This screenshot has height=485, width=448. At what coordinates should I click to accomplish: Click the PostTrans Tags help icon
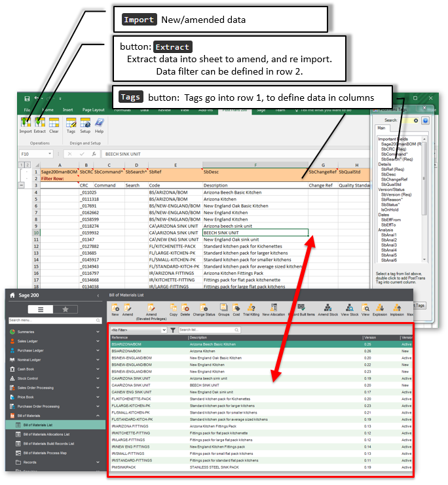pos(425,120)
